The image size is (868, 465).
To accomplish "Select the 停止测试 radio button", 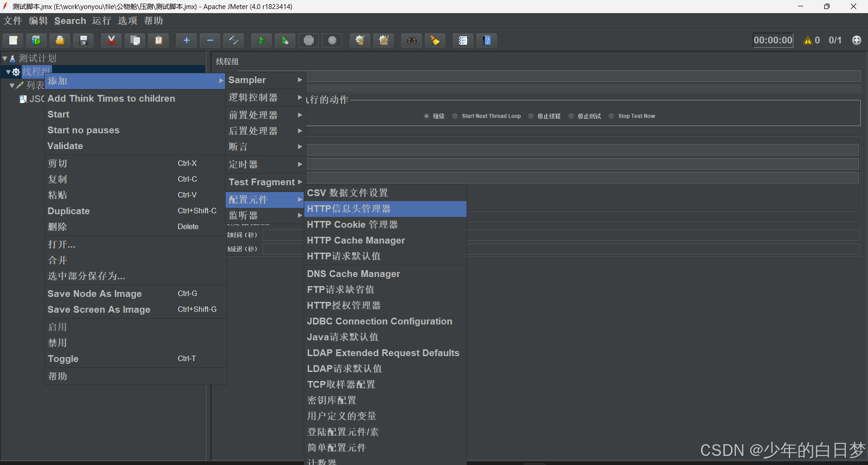I will click(x=571, y=116).
